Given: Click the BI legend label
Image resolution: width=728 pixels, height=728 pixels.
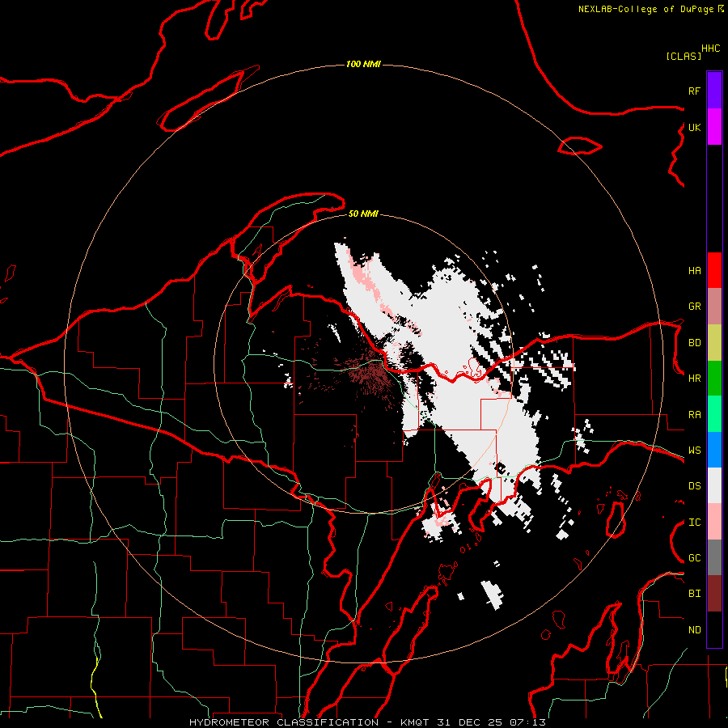Looking at the screenshot, I should (694, 594).
